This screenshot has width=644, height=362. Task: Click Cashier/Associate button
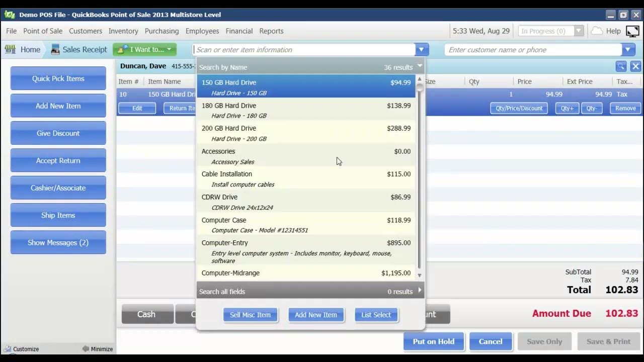[58, 188]
